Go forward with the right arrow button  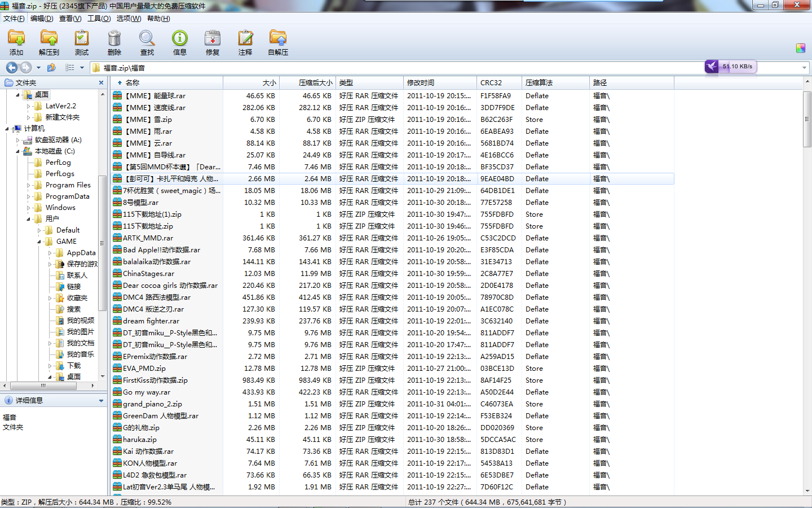tap(26, 68)
